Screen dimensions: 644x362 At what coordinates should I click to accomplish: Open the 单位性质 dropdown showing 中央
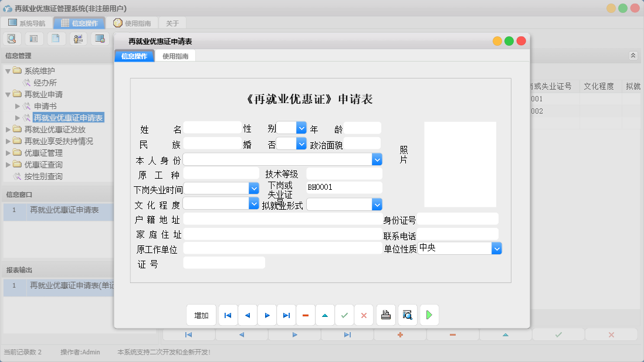point(497,248)
